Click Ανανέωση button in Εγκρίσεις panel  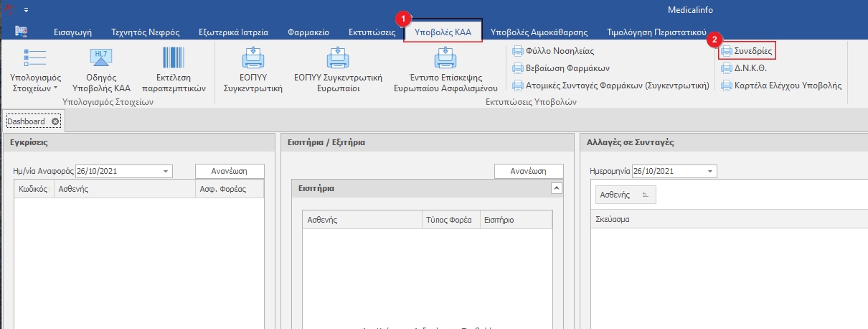coord(230,172)
